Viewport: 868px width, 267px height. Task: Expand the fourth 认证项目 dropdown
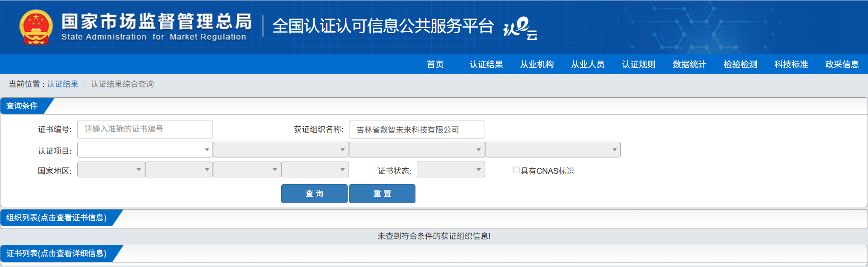pos(553,150)
